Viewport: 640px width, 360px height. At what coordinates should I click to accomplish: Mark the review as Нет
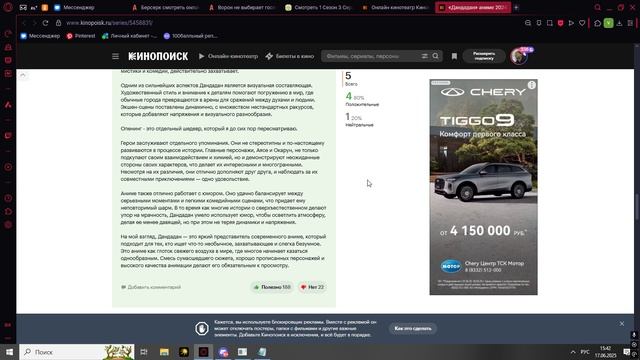[312, 287]
